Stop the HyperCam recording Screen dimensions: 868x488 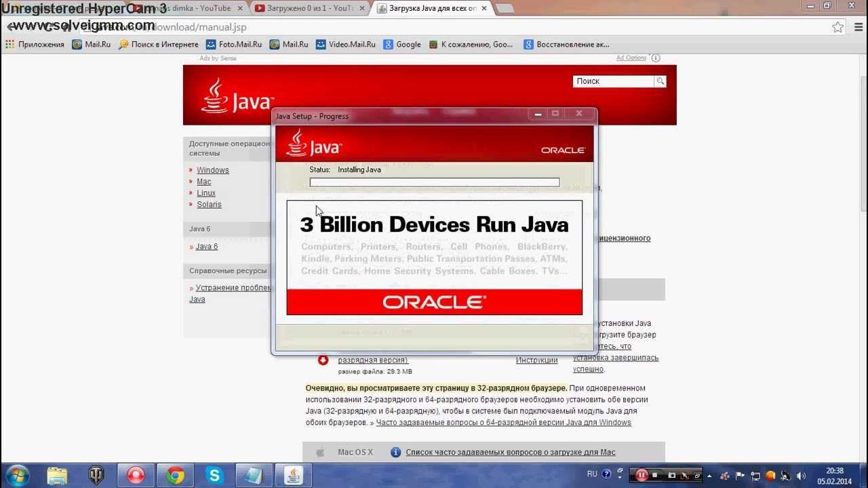[x=655, y=475]
